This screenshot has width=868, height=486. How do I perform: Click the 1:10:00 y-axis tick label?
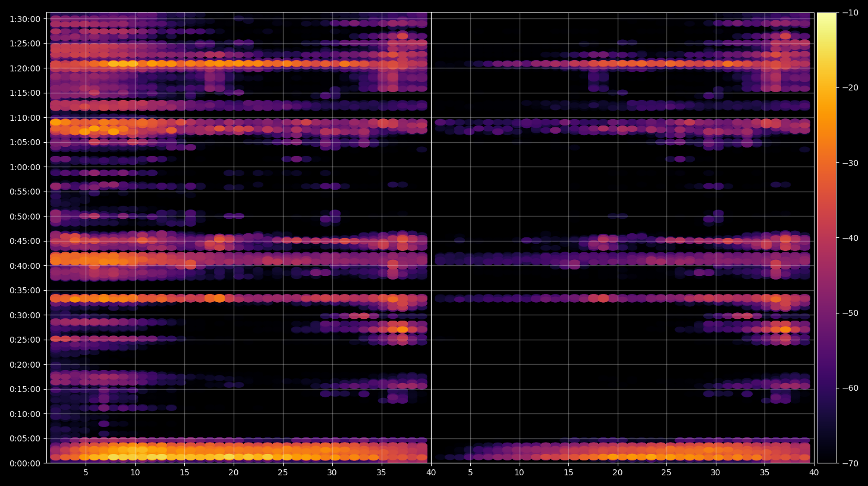point(25,118)
